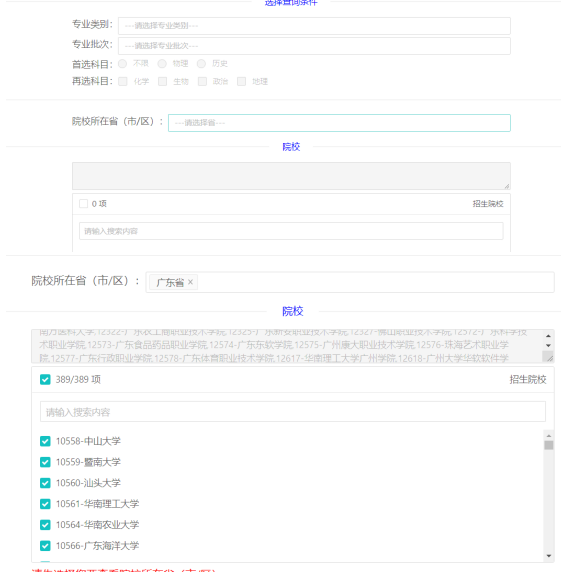Screen dimensions: 561x572
Task: Click textarea resize handle in empty 院校 box
Action: click(507, 186)
